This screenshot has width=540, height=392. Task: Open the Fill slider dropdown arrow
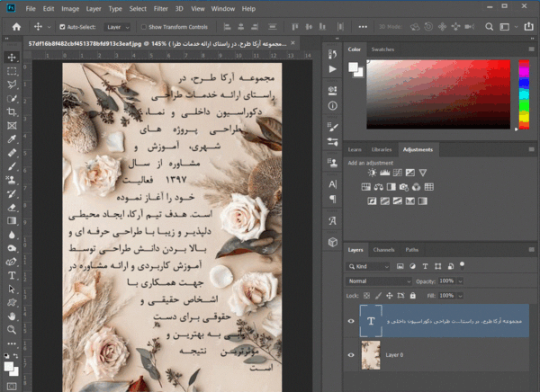pyautogui.click(x=460, y=296)
